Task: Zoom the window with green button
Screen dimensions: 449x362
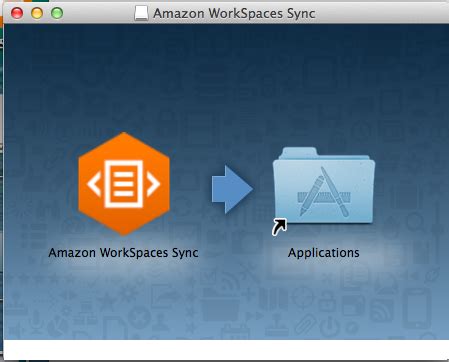Action: pos(57,13)
